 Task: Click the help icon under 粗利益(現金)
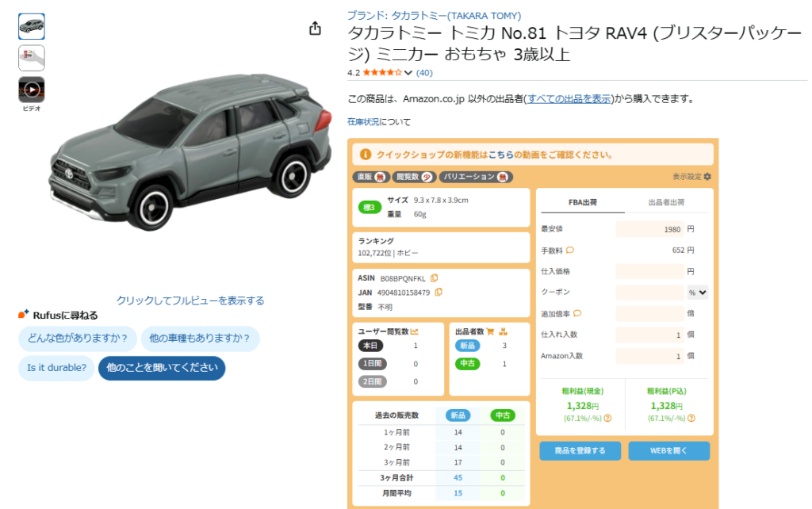pyautogui.click(x=608, y=418)
